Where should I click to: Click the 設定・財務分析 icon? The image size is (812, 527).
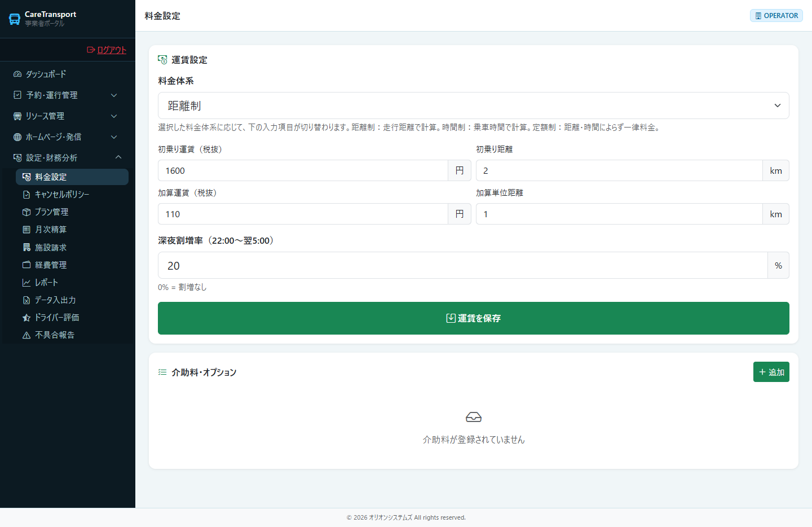click(17, 158)
